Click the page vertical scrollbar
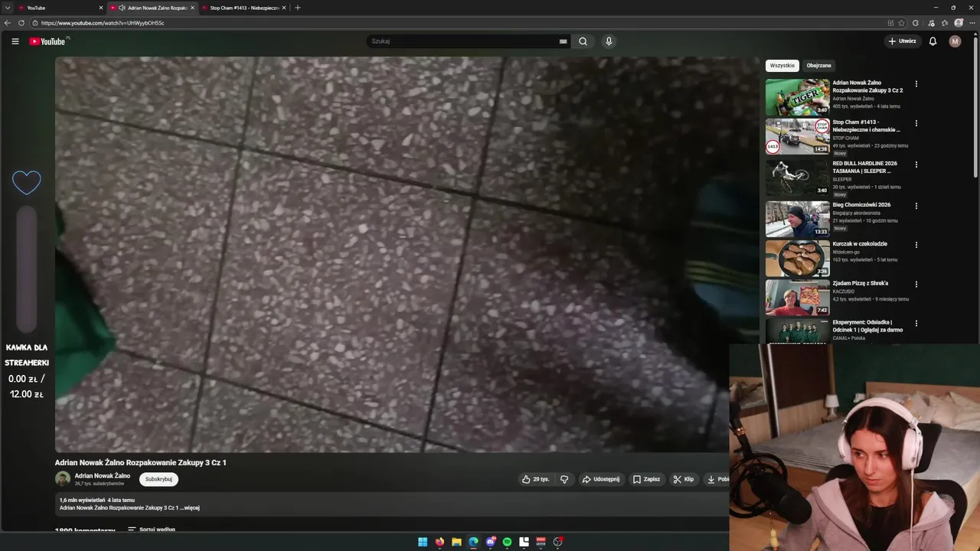This screenshot has height=551, width=980. (975, 107)
